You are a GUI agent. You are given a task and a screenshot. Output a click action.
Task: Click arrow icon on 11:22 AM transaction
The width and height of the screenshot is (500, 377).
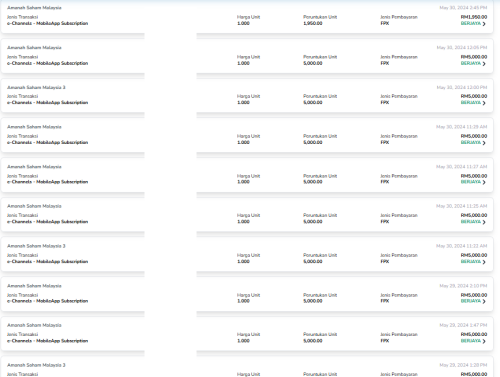point(484,262)
